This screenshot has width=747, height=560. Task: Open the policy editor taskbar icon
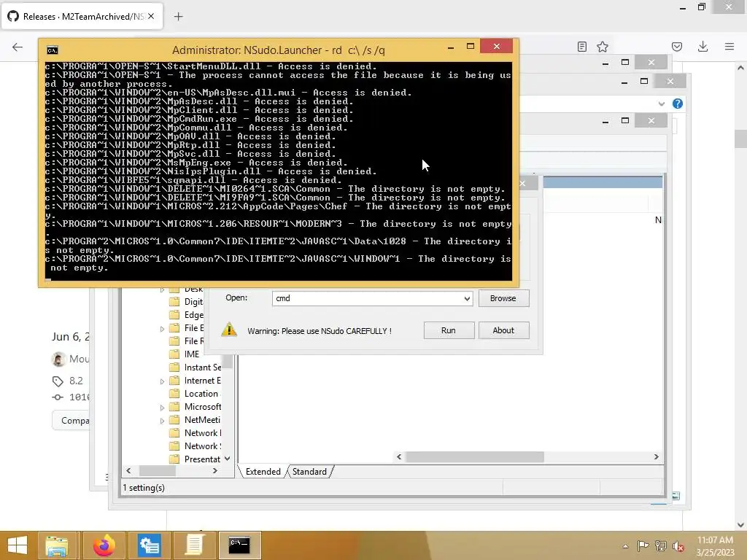click(x=149, y=545)
